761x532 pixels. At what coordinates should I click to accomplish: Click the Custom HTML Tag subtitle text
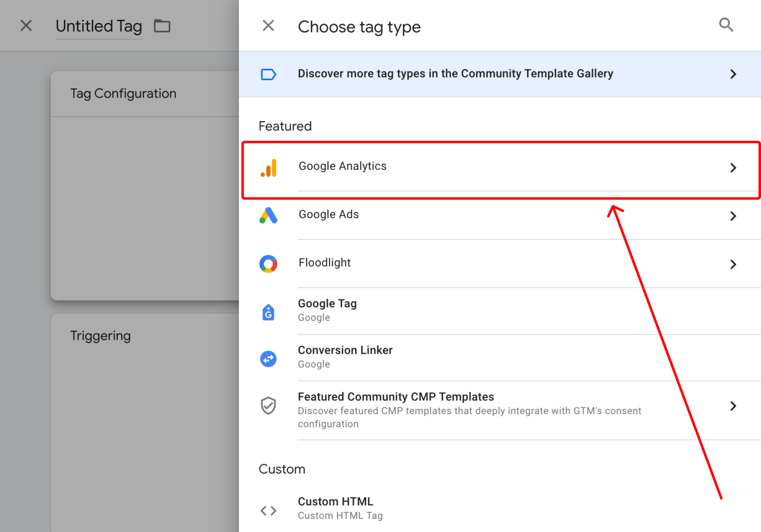(x=340, y=516)
